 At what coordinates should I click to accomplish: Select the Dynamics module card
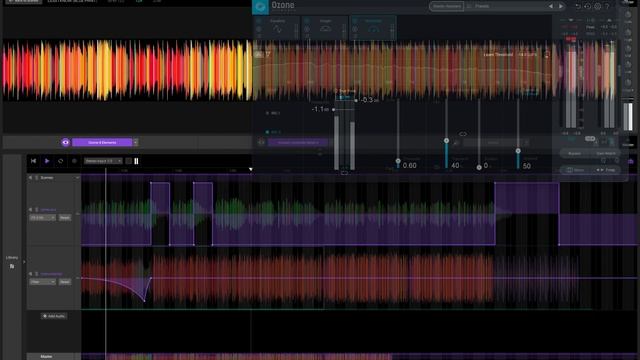(x=277, y=28)
